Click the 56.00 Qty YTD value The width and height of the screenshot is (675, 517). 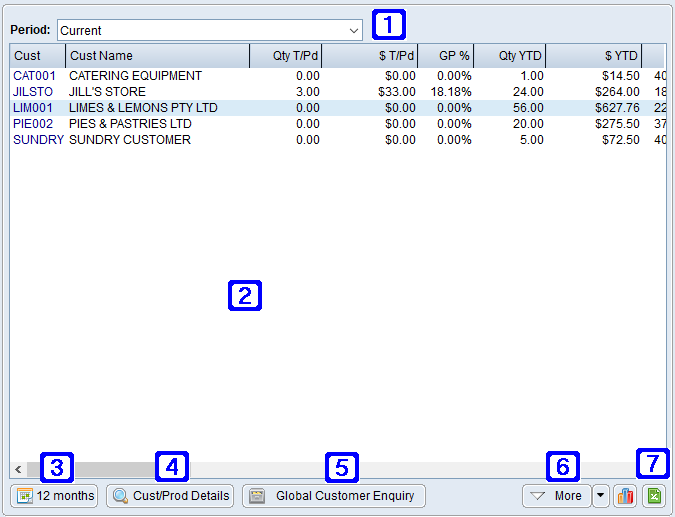pos(528,108)
